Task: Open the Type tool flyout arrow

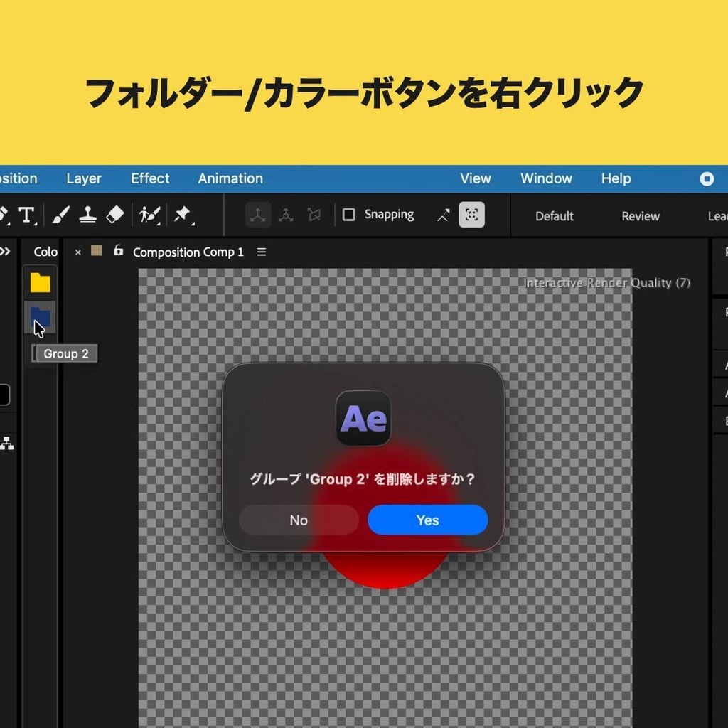Action: click(36, 224)
